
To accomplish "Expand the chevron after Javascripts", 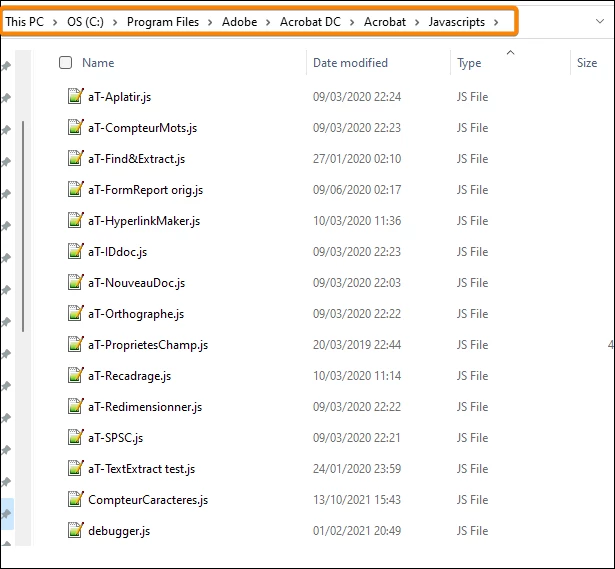I will [496, 22].
